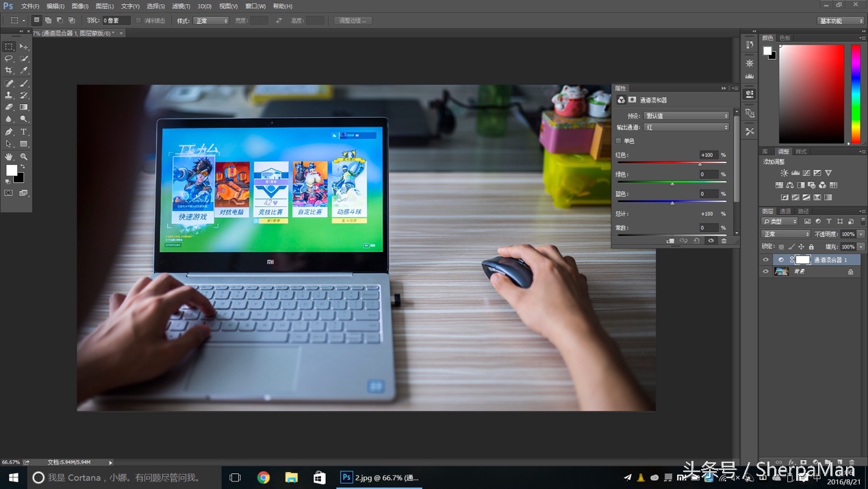Image resolution: width=868 pixels, height=489 pixels.
Task: Select the Rectangle shape tool
Action: [x=24, y=145]
